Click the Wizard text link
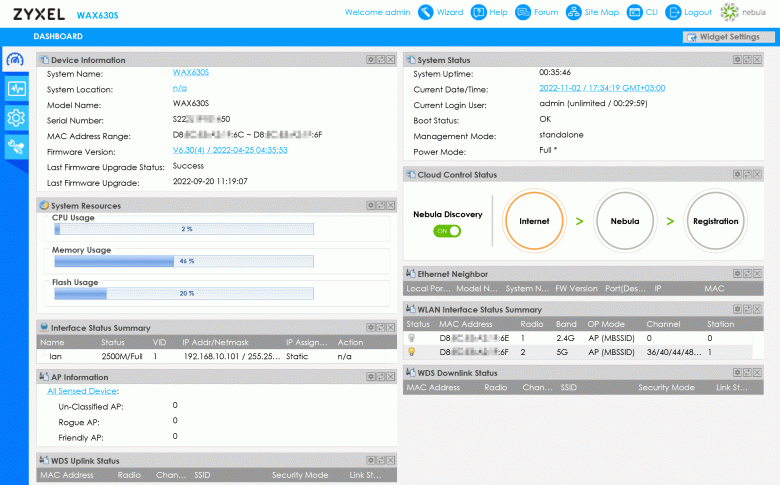The width and height of the screenshot is (780, 485). (x=450, y=12)
